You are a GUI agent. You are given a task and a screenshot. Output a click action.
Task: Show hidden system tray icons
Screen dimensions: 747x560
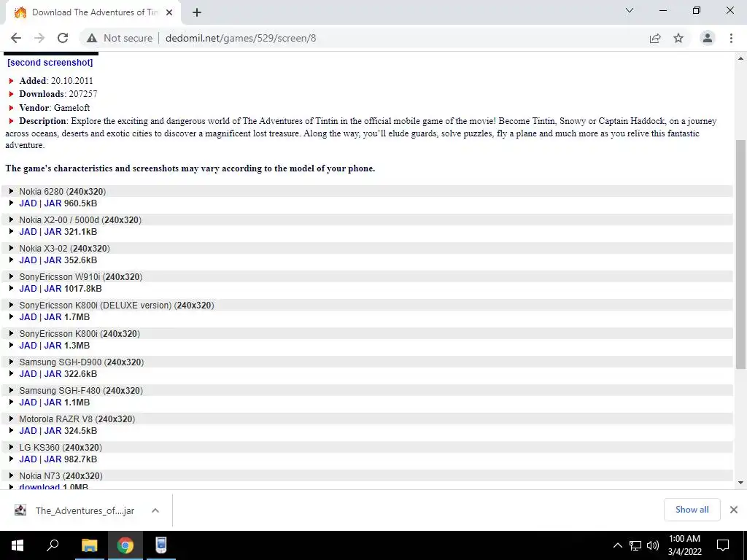pyautogui.click(x=617, y=545)
